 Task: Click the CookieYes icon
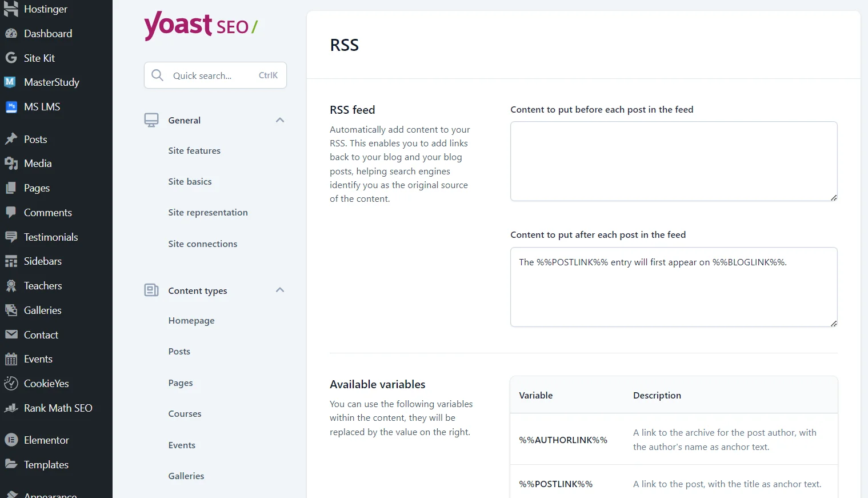click(x=11, y=383)
